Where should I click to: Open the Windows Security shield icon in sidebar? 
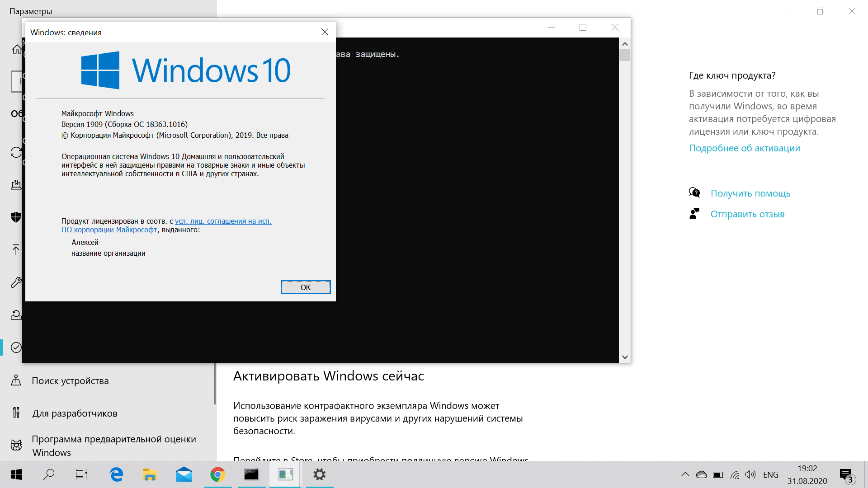16,217
